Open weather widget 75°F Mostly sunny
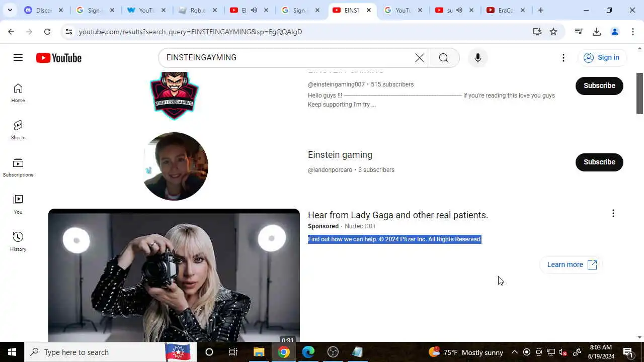The height and width of the screenshot is (362, 644). click(x=466, y=352)
